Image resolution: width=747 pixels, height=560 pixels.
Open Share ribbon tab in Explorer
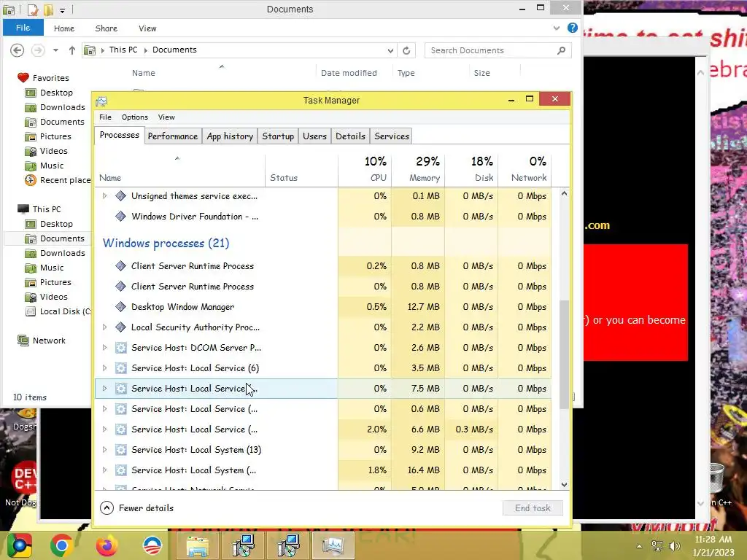click(x=107, y=28)
